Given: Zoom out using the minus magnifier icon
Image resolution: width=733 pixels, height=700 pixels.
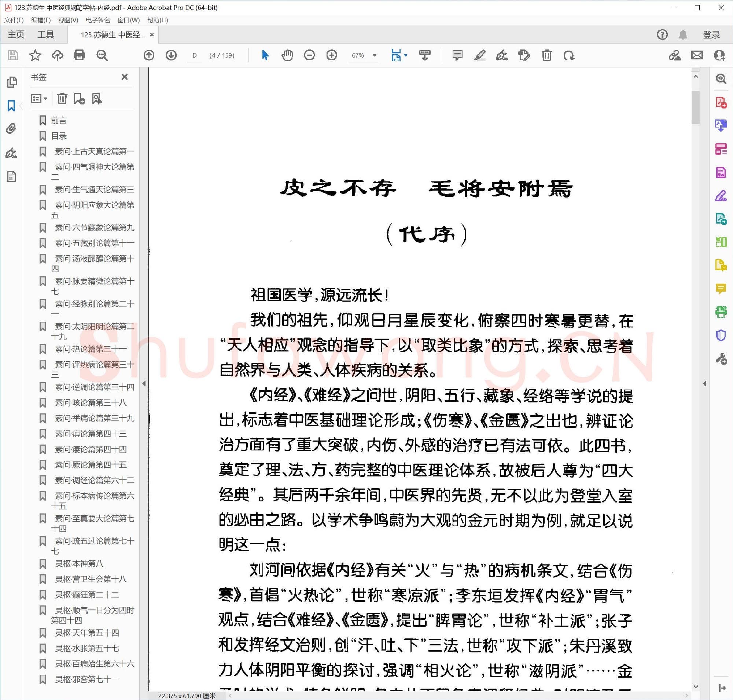Looking at the screenshot, I should 309,55.
